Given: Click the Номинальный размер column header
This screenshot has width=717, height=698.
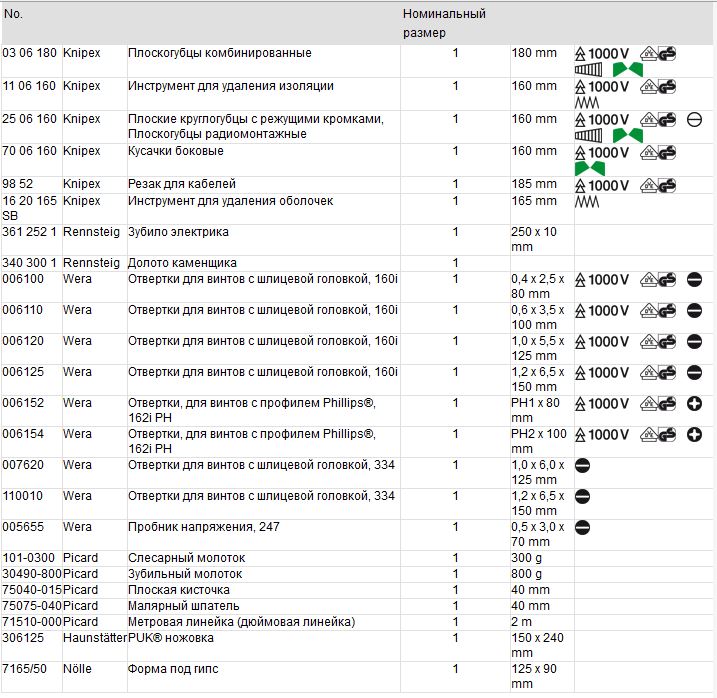Looking at the screenshot, I should tap(444, 24).
